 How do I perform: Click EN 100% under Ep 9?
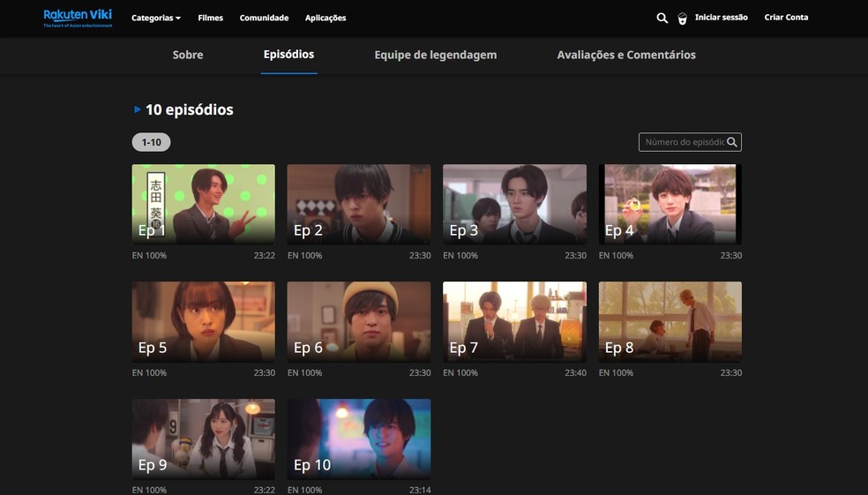[149, 490]
